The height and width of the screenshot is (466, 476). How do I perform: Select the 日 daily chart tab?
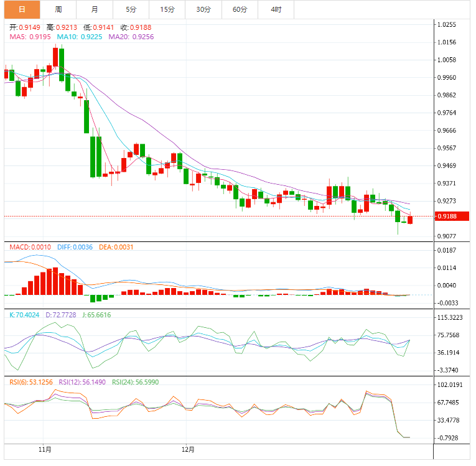[22, 9]
